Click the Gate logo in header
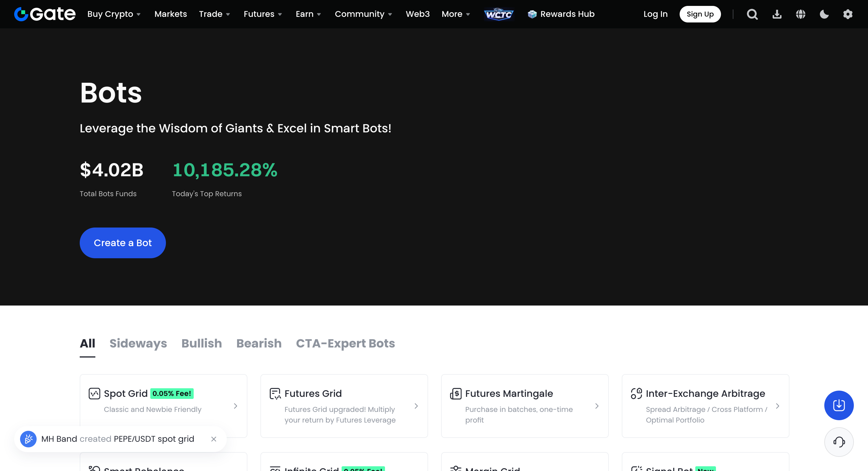The height and width of the screenshot is (471, 868). (x=45, y=14)
